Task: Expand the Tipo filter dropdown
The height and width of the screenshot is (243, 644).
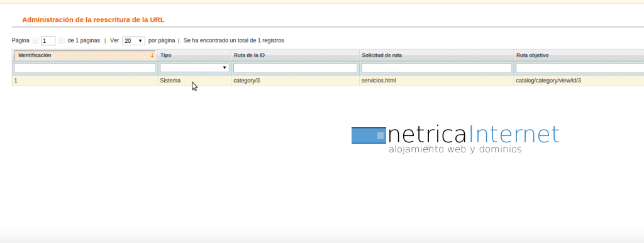Action: [194, 68]
